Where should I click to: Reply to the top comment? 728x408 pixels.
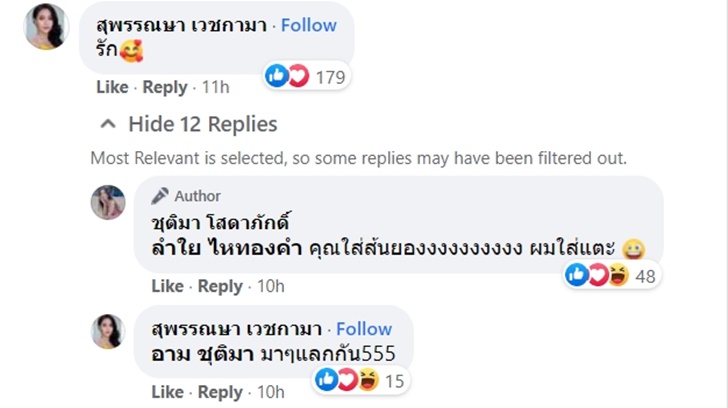(165, 87)
